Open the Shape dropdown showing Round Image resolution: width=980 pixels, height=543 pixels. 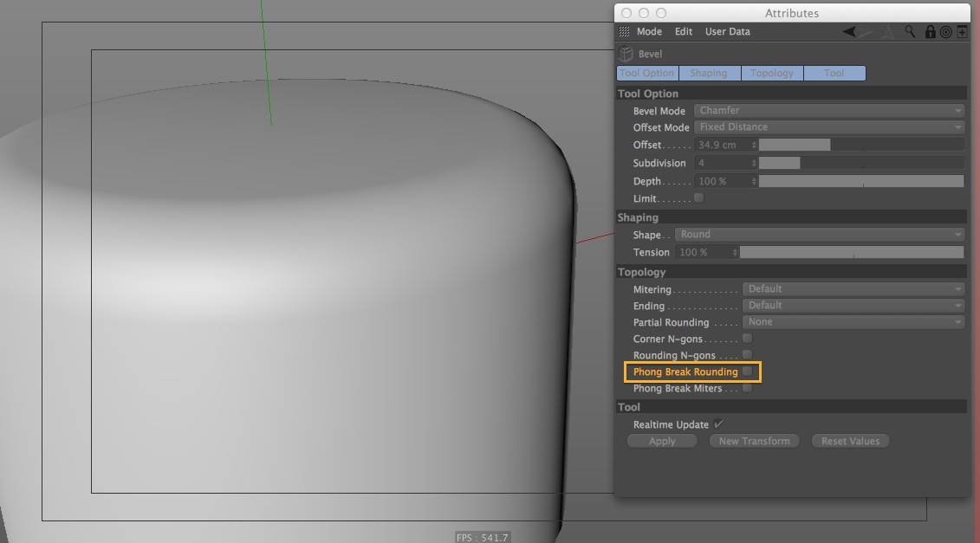(x=820, y=235)
